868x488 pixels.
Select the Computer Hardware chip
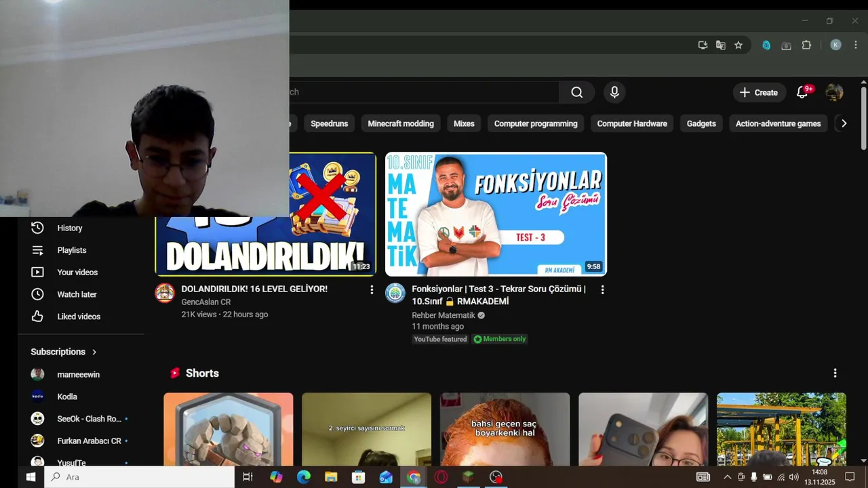coord(632,123)
